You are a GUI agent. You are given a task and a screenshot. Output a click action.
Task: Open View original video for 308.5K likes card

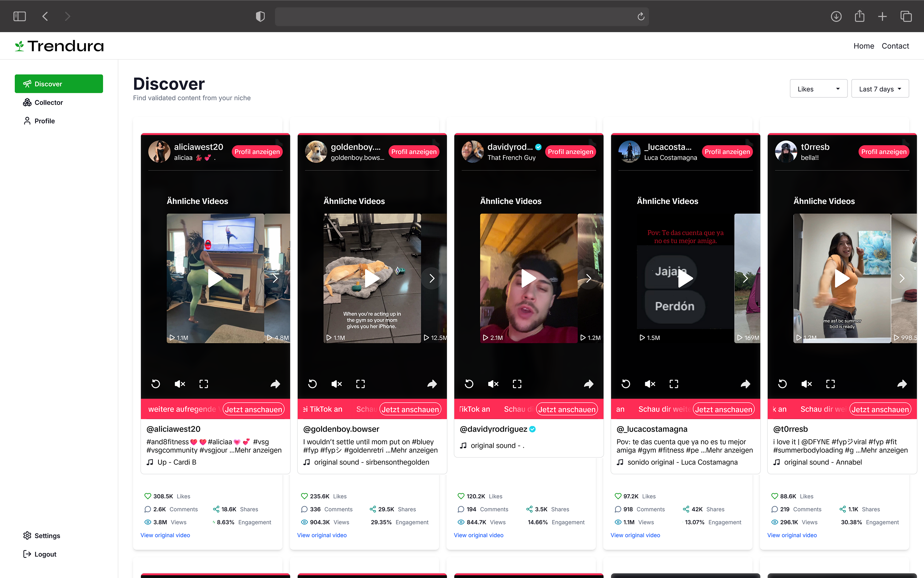pos(165,535)
